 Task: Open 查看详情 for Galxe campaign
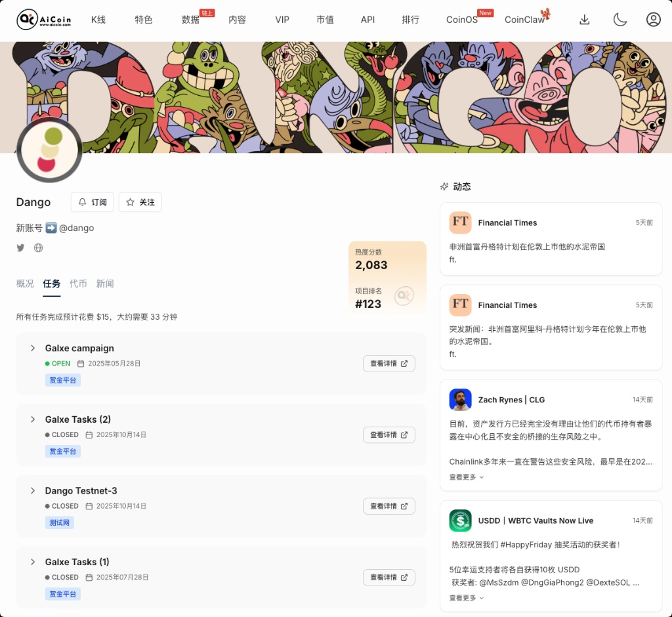pyautogui.click(x=388, y=364)
